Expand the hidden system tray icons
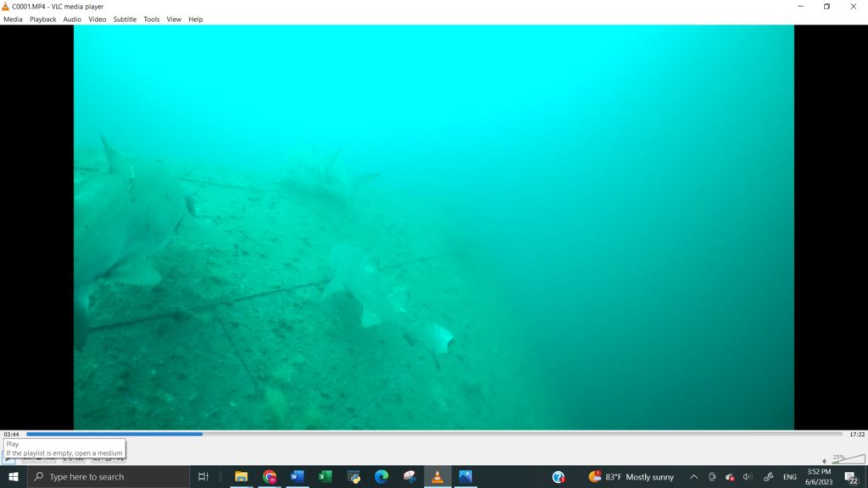The height and width of the screenshot is (488, 868). [x=693, y=477]
